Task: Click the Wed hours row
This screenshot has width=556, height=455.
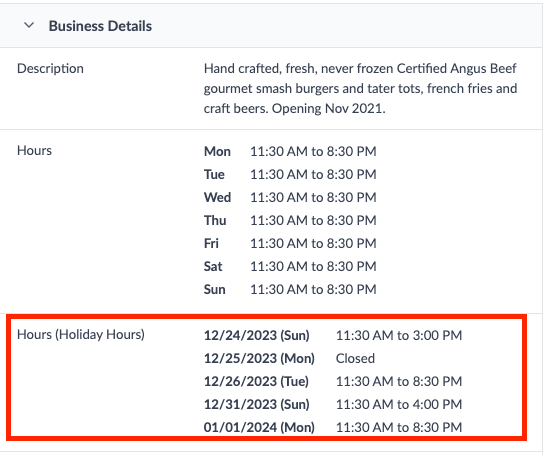Action: click(290, 198)
